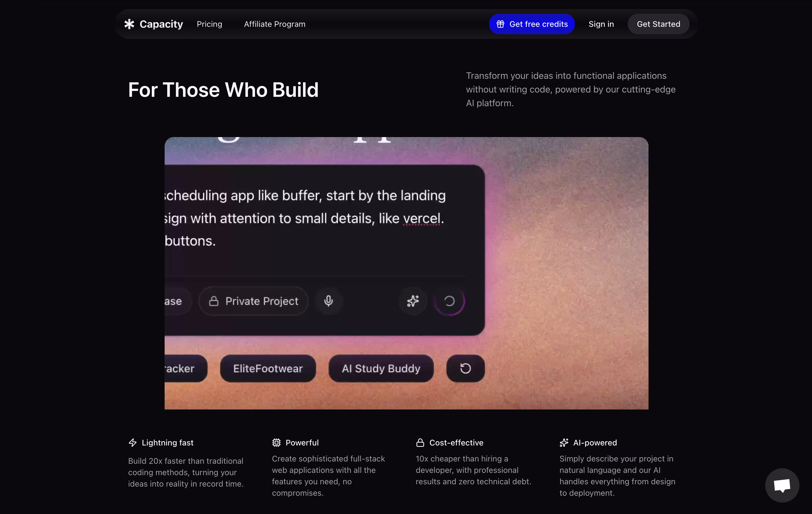The height and width of the screenshot is (514, 812).
Task: Open the chat support bubble icon
Action: click(x=782, y=485)
